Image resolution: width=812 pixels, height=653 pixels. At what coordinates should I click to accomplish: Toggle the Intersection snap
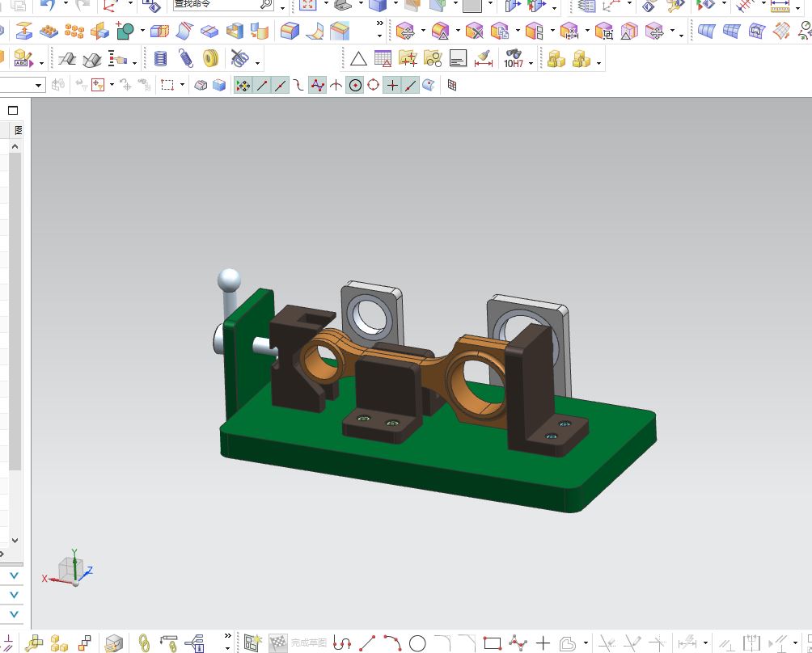click(336, 86)
